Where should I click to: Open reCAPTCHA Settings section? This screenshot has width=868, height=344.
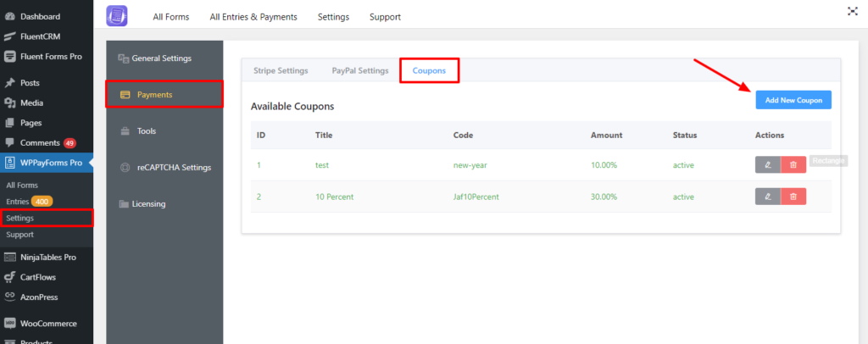pyautogui.click(x=173, y=167)
